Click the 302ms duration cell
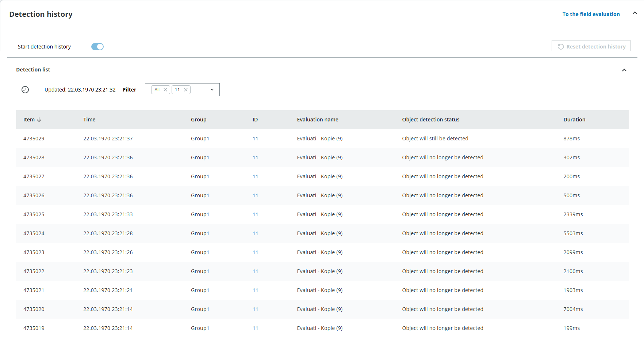 coord(572,157)
